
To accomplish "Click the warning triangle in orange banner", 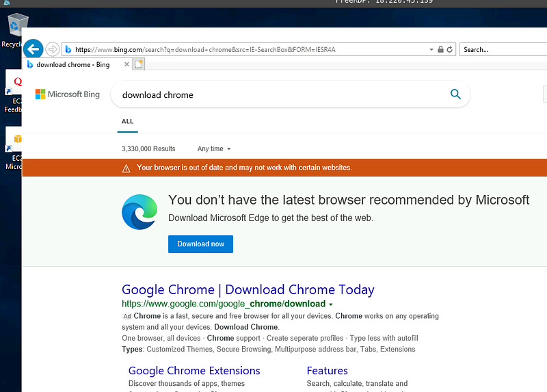I will (126, 168).
